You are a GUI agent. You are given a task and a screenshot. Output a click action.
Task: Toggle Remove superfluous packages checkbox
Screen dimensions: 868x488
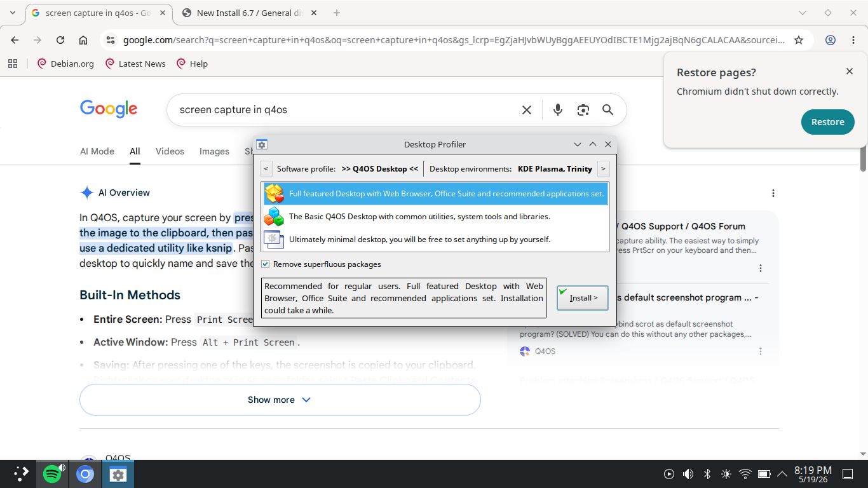pyautogui.click(x=266, y=264)
